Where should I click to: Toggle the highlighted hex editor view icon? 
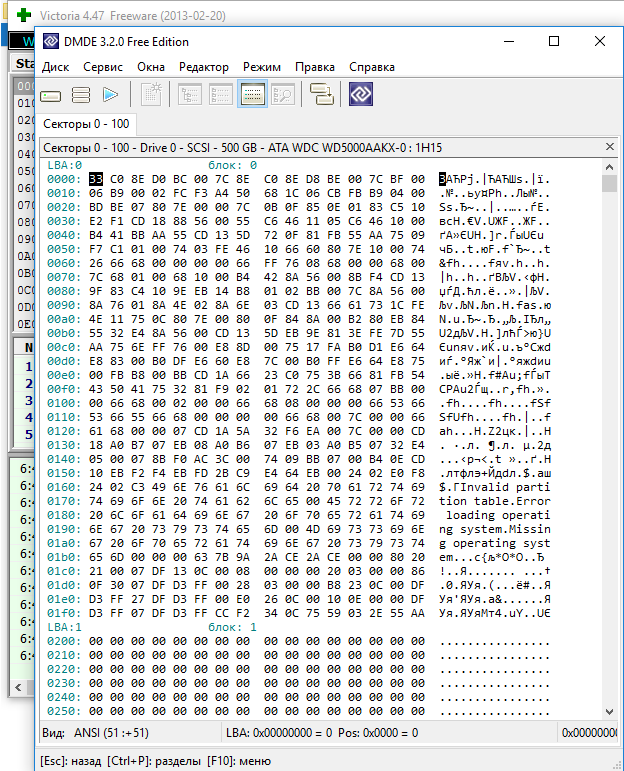(252, 95)
